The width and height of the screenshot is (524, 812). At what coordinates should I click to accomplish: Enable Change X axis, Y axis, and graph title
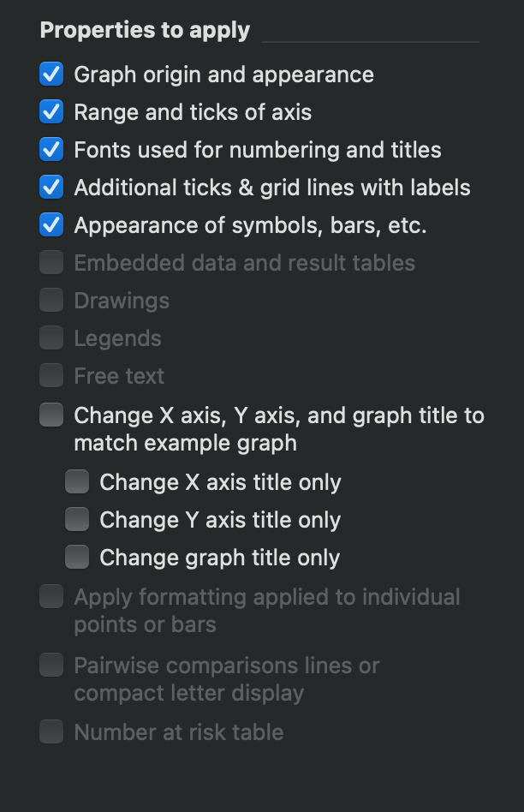tap(51, 415)
